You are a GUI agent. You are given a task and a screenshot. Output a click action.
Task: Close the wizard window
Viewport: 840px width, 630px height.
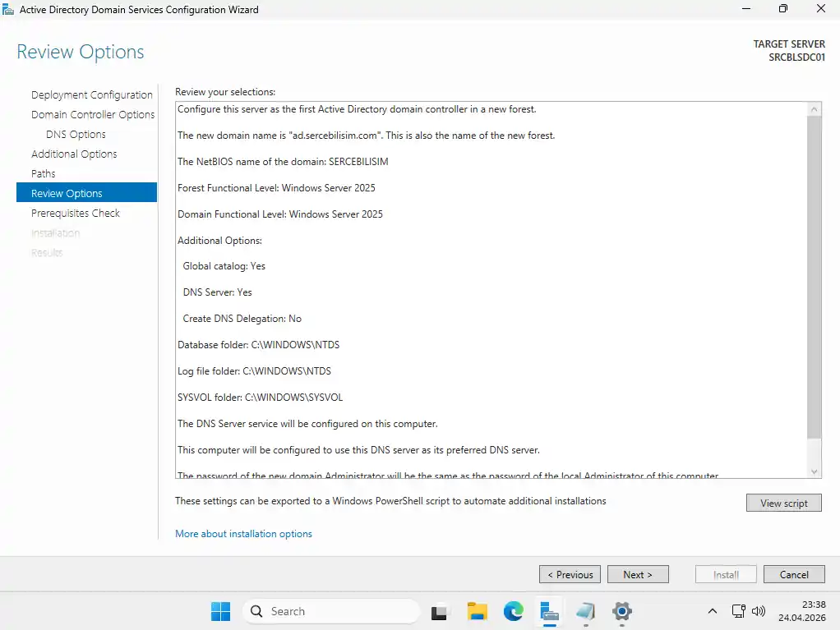coord(821,9)
